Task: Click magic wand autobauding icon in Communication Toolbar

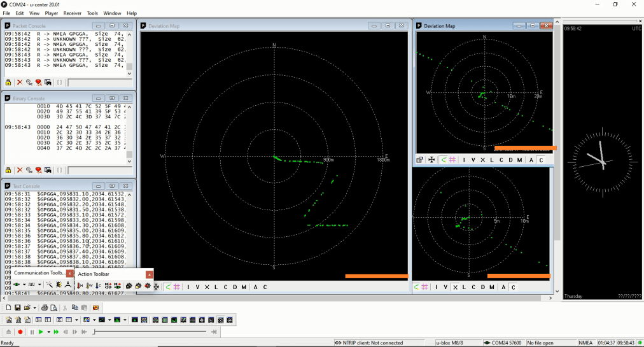Action: tap(49, 285)
